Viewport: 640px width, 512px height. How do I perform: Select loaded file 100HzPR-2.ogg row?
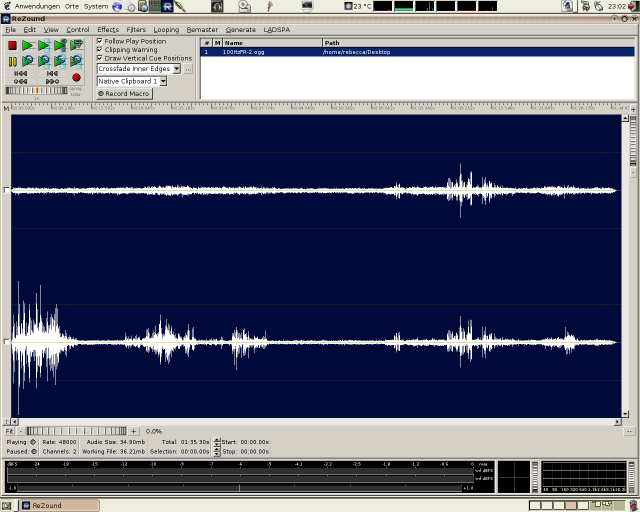point(418,52)
